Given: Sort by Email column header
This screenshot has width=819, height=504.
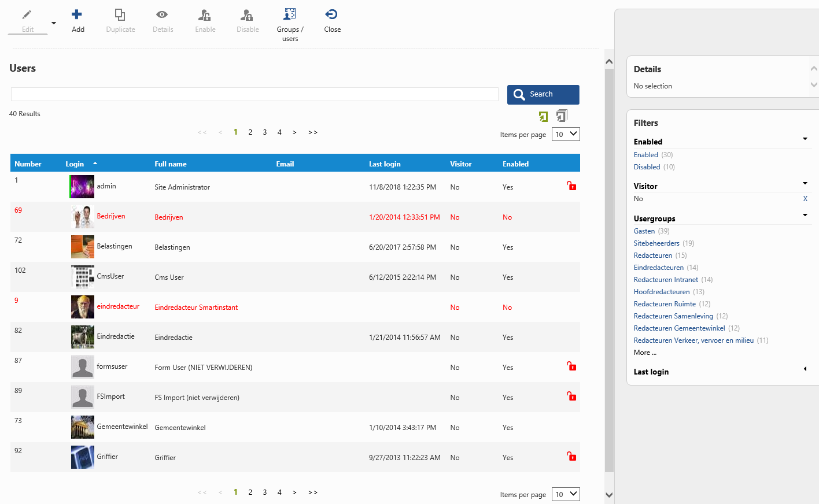Looking at the screenshot, I should pyautogui.click(x=285, y=164).
